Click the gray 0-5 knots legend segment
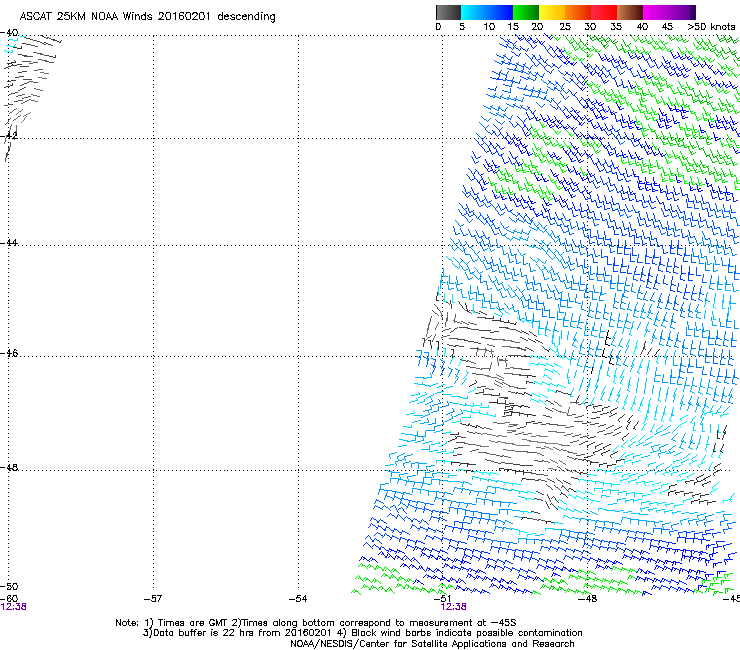740x650 pixels. (448, 12)
